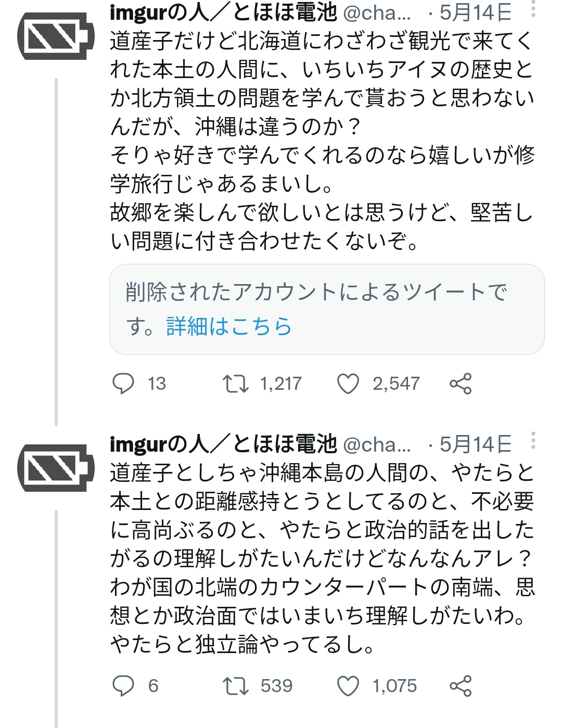Open the second tweet's three-dot more menu
The width and height of the screenshot is (562, 728).
pyautogui.click(x=533, y=440)
